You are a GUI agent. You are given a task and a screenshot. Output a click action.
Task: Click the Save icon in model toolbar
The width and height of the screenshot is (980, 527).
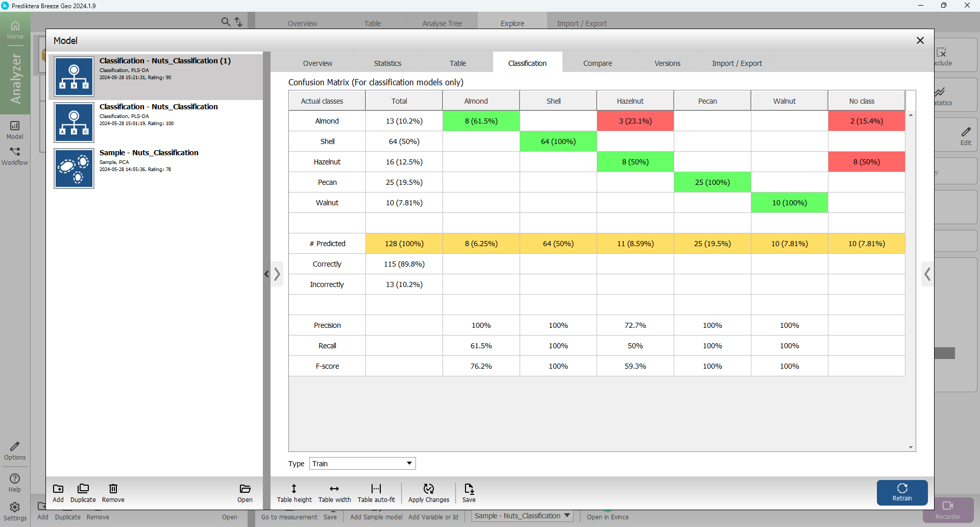pos(469,493)
